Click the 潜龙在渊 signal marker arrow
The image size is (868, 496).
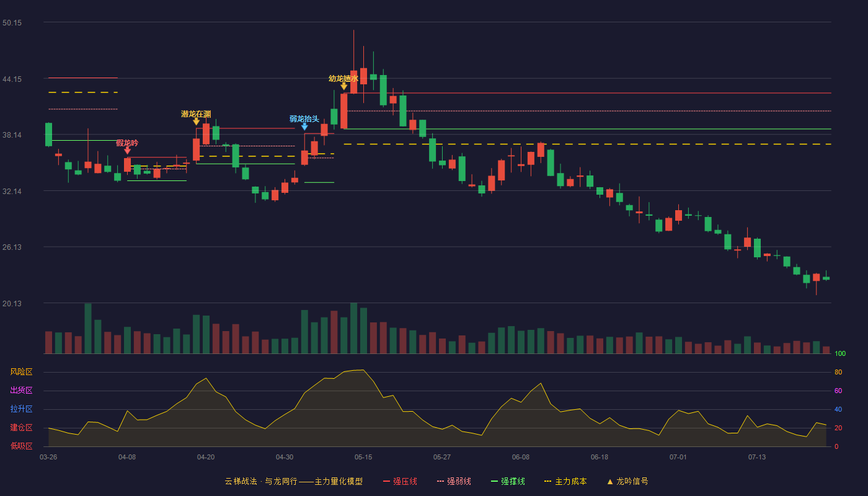pos(196,122)
